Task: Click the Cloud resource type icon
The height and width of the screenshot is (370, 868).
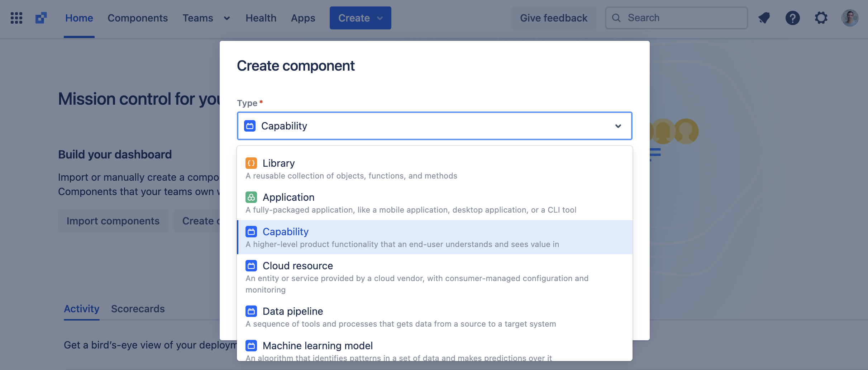Action: coord(251,266)
